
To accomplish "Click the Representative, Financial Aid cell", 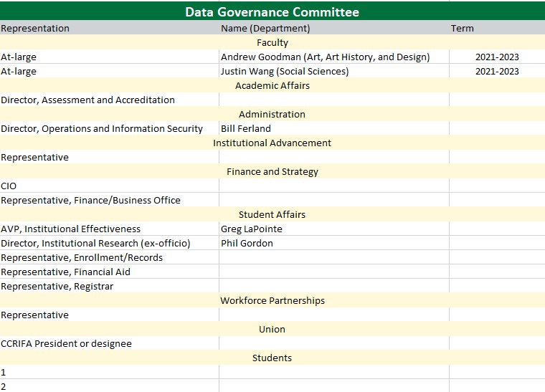I will 65,272.
